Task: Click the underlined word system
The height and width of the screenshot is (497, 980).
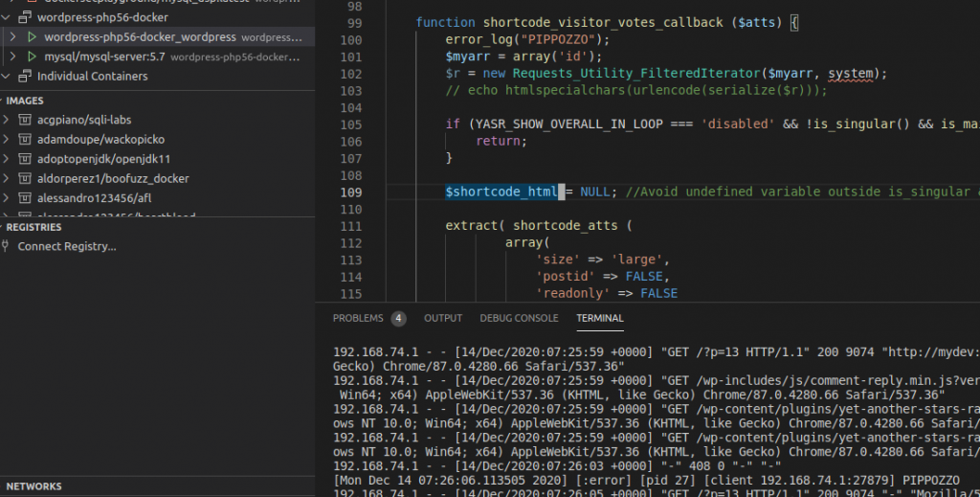Action: (851, 73)
